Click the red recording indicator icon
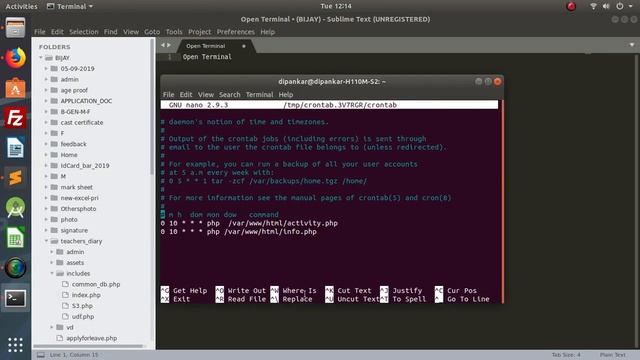Viewport: 640px width, 360px height. click(x=571, y=6)
